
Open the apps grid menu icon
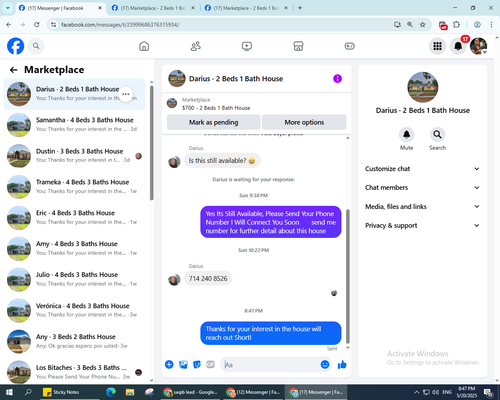(x=437, y=46)
